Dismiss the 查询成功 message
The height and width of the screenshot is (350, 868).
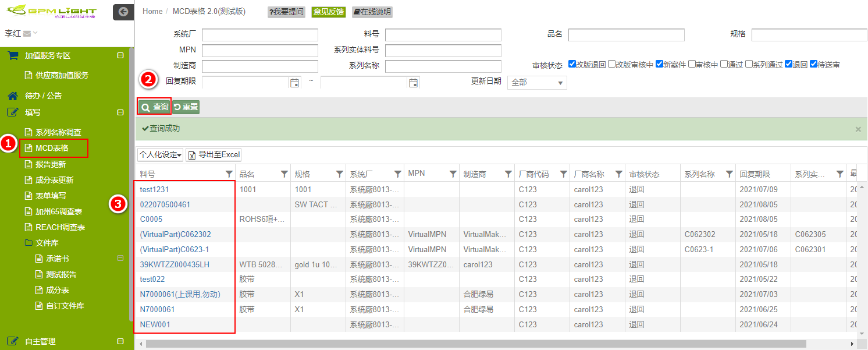(858, 129)
